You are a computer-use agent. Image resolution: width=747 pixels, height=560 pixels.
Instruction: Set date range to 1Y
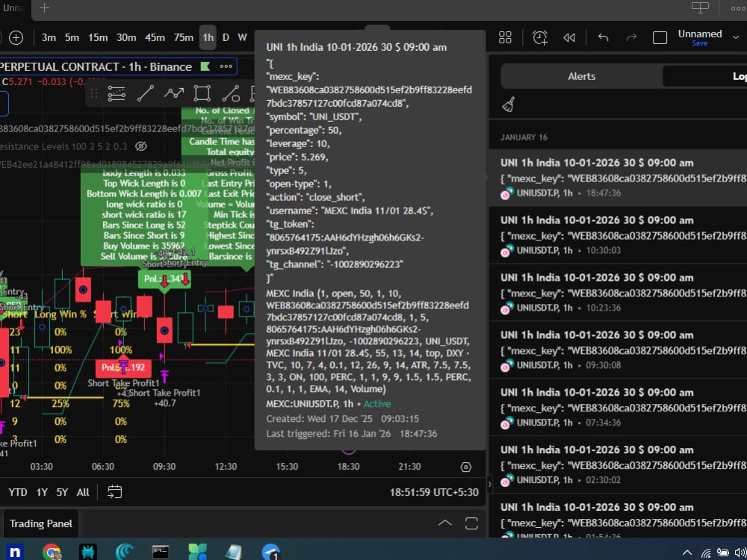[x=42, y=492]
